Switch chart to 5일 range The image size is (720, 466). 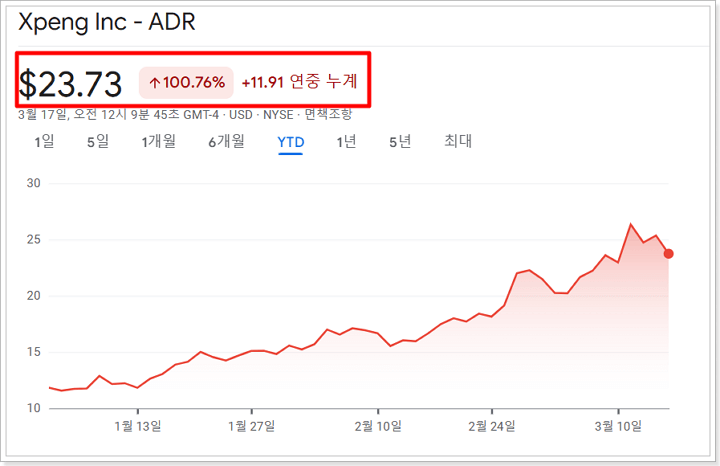(x=98, y=141)
